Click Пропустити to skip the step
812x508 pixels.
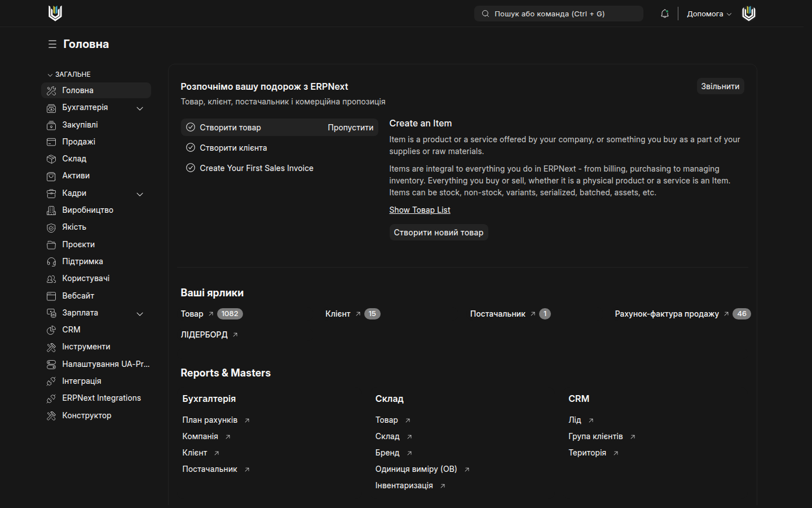(x=350, y=128)
